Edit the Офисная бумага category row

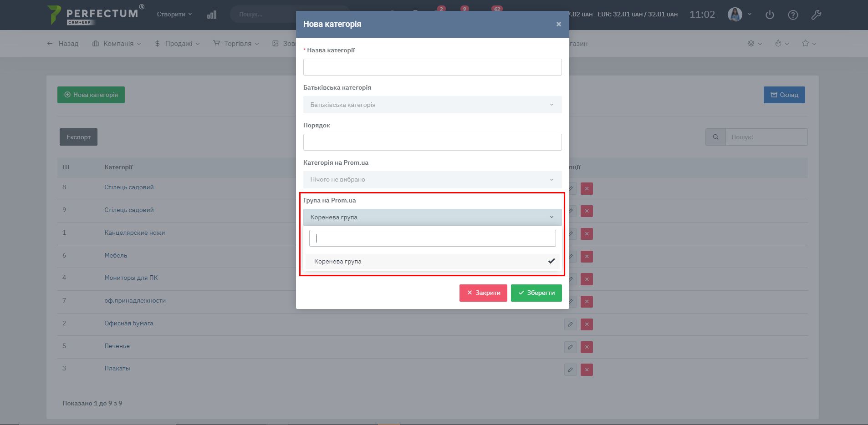point(570,324)
